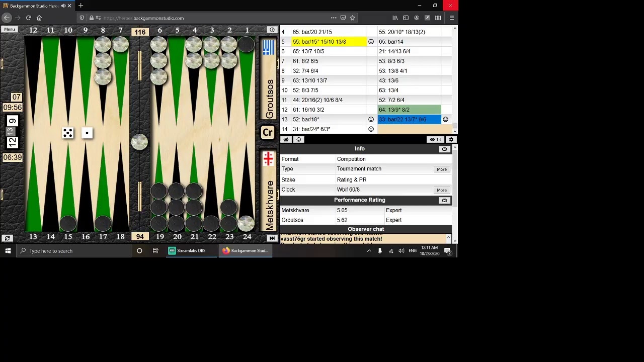Toggle the Info section switch
Screen dimensions: 644x362
pyautogui.click(x=444, y=149)
